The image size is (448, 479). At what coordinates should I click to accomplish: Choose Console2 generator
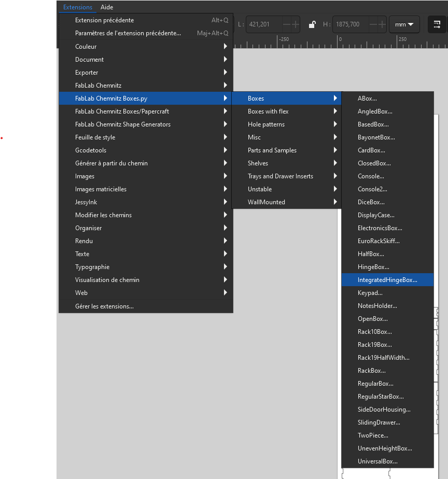387,189
